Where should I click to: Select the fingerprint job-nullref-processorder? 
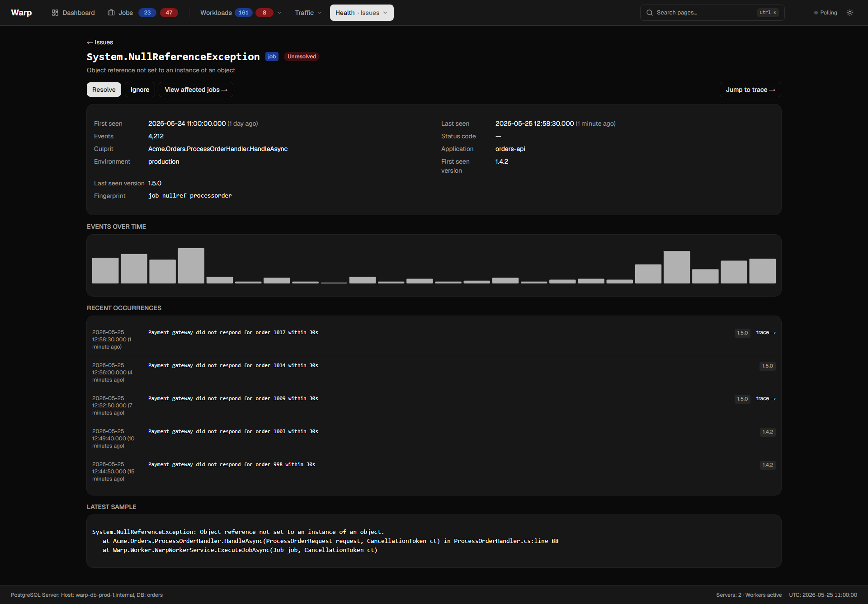click(x=190, y=196)
